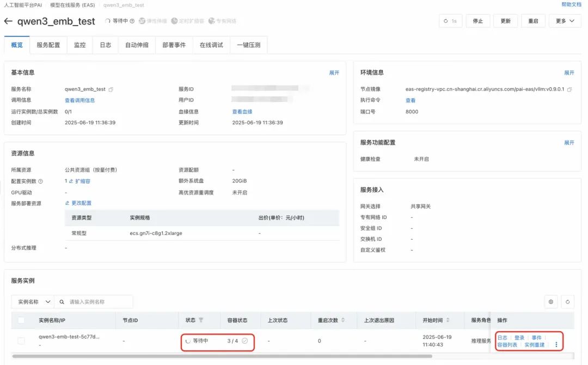
Task: Open the column settings gear in 服务实例 panel
Action: pos(550,301)
